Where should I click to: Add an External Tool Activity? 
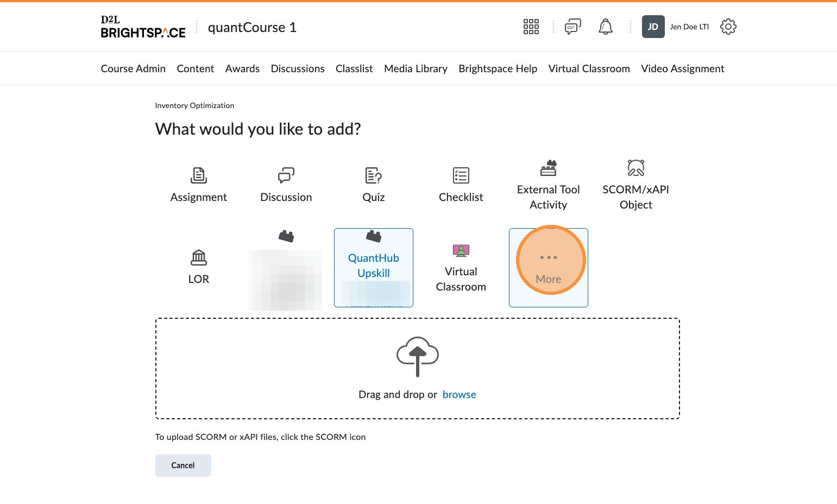[548, 185]
